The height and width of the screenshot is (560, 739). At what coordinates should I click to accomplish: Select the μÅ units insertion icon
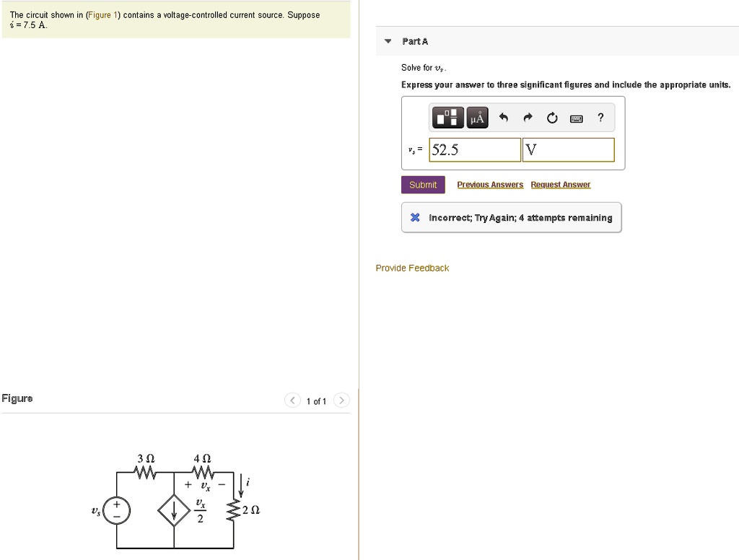(476, 117)
